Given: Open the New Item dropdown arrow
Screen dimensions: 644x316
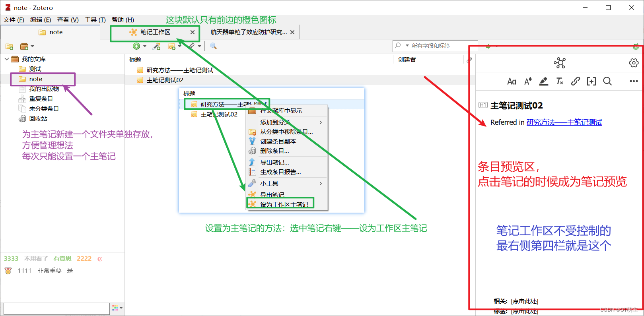Looking at the screenshot, I should pyautogui.click(x=145, y=47).
